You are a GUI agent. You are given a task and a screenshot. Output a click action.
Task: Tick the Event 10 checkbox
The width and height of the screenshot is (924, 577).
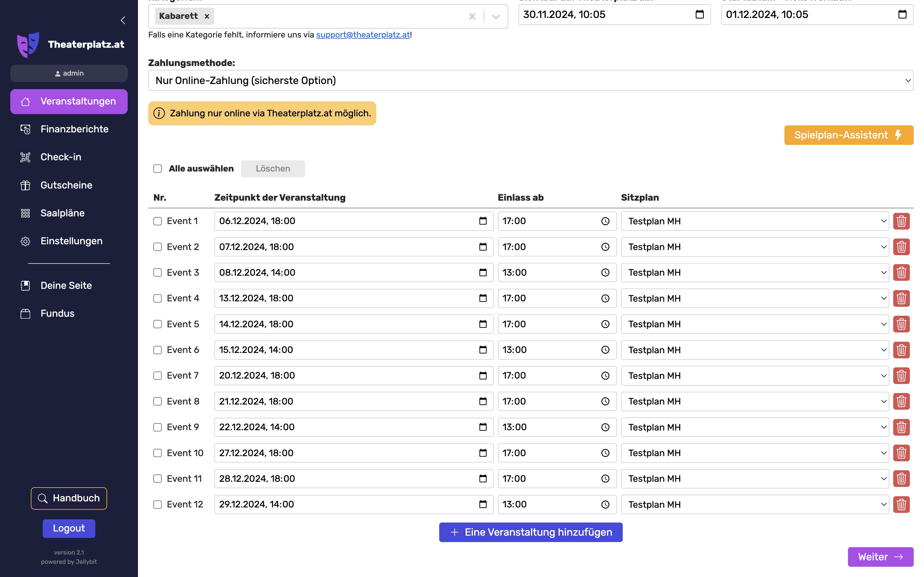(157, 453)
